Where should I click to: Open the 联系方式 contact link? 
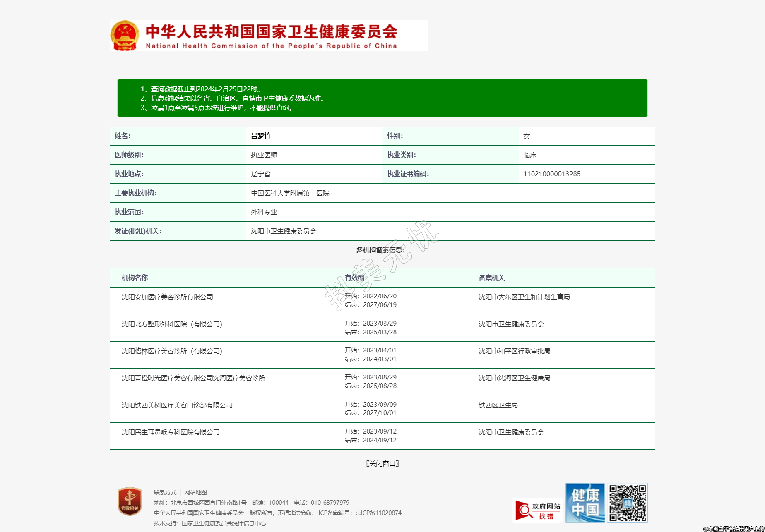click(165, 492)
